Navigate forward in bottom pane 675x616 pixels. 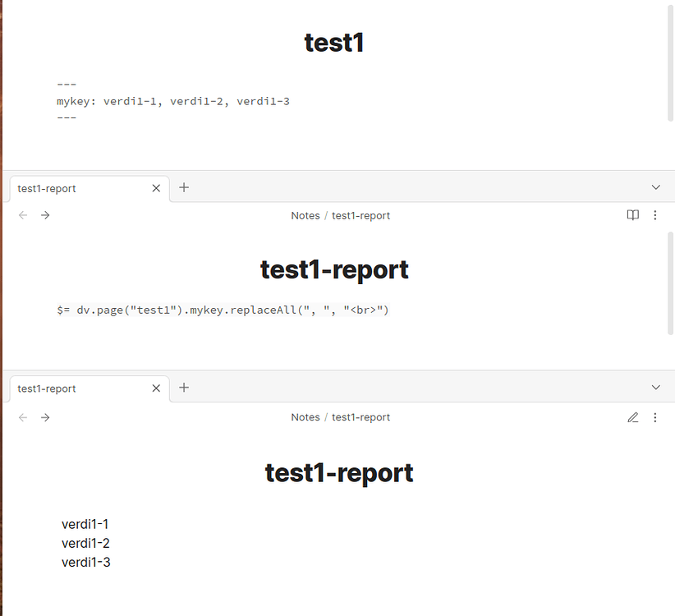click(45, 417)
